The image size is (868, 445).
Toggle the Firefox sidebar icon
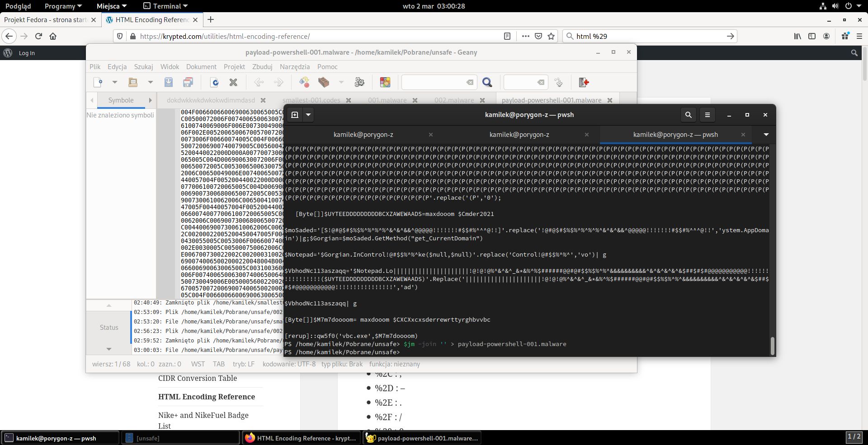pyautogui.click(x=812, y=36)
